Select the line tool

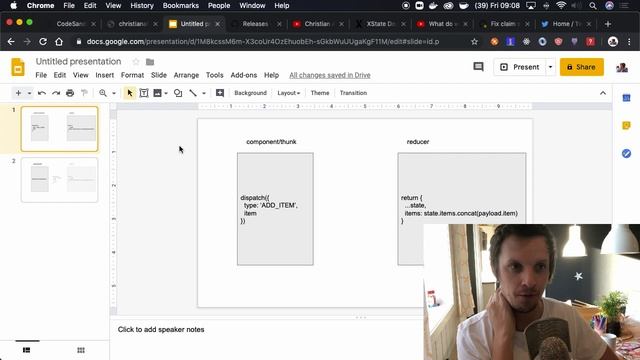[193, 93]
